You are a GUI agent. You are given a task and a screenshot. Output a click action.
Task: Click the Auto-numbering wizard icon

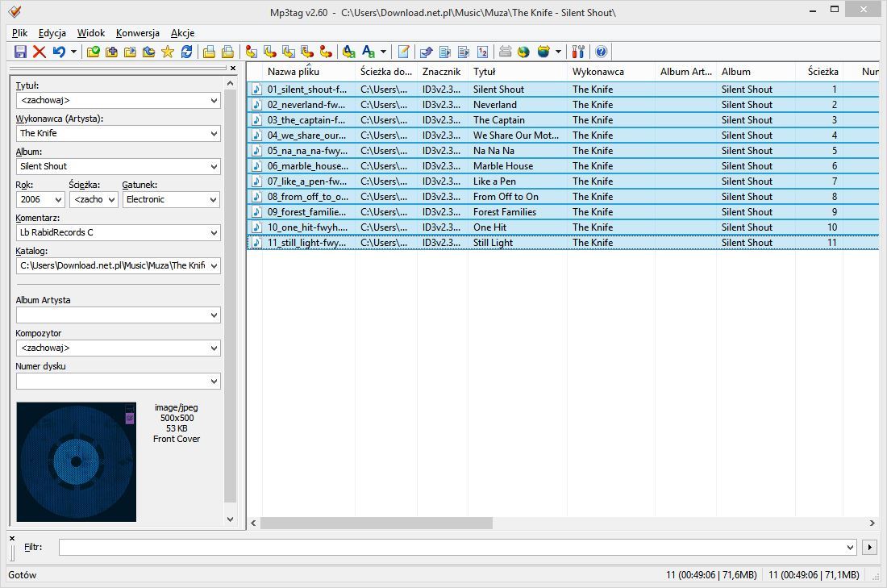pyautogui.click(x=482, y=52)
